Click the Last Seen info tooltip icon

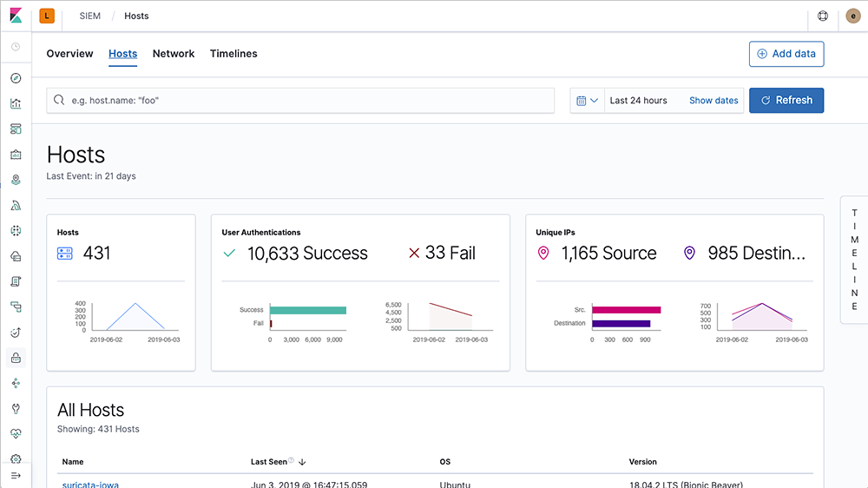(291, 459)
